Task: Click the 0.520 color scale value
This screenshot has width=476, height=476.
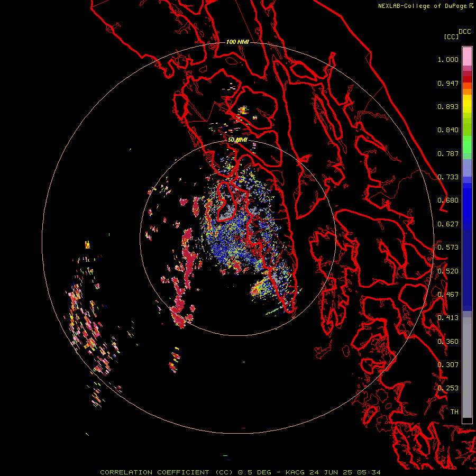Action: pyautogui.click(x=448, y=271)
